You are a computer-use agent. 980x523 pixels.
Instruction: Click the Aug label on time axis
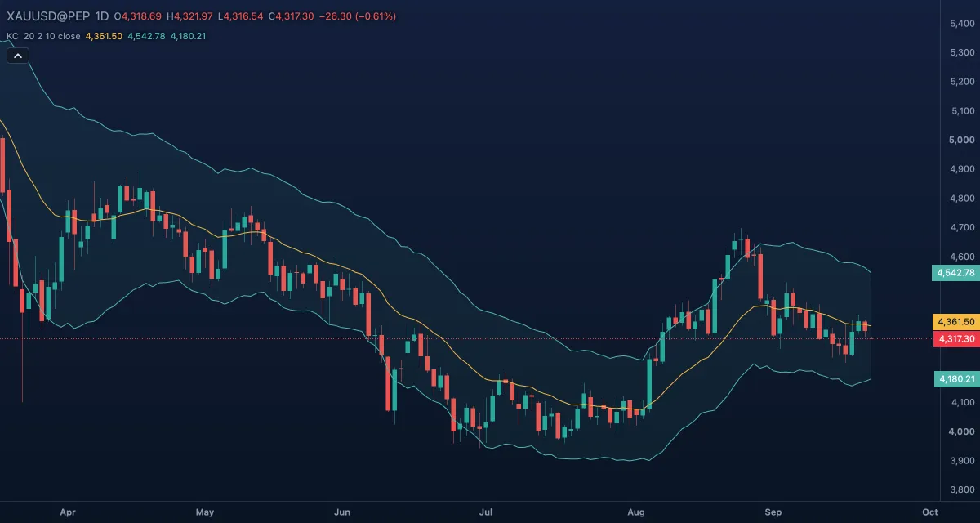[636, 512]
